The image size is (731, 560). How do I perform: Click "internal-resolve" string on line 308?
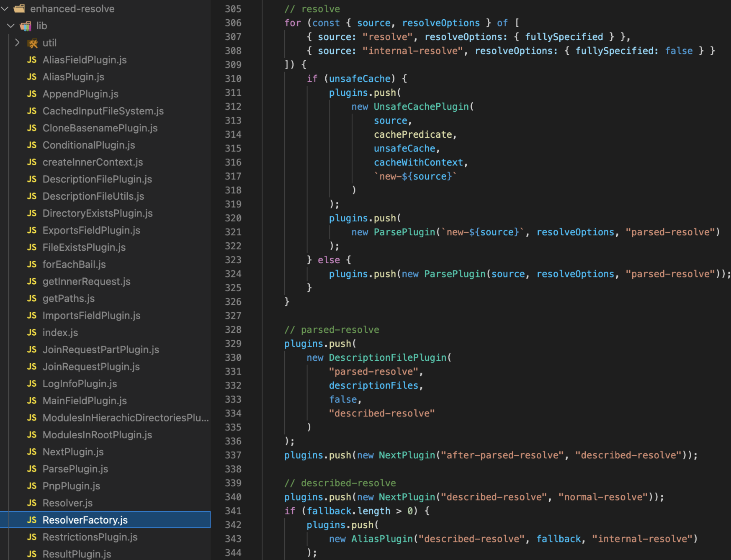413,51
